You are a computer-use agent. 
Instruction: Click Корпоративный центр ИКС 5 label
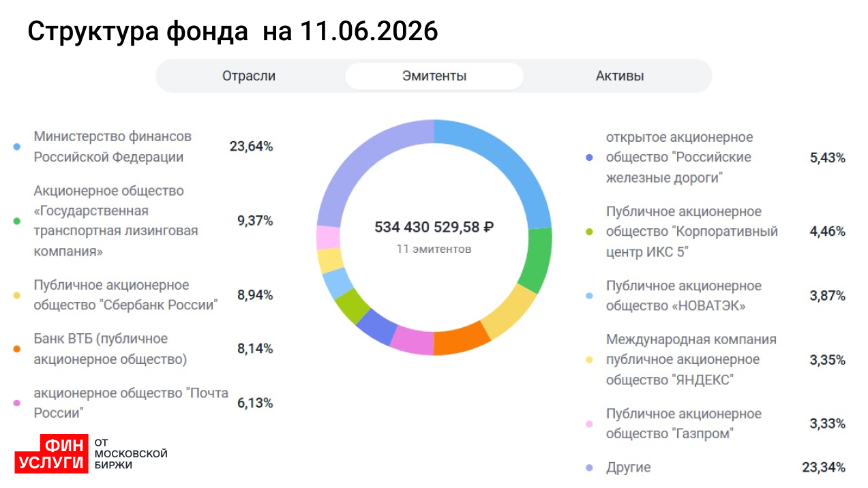(692, 232)
